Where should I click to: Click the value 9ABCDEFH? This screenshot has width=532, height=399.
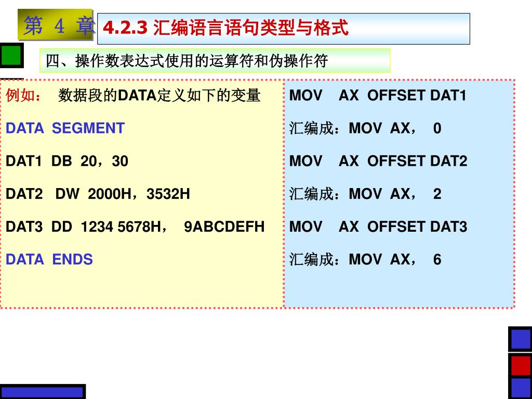(x=224, y=227)
